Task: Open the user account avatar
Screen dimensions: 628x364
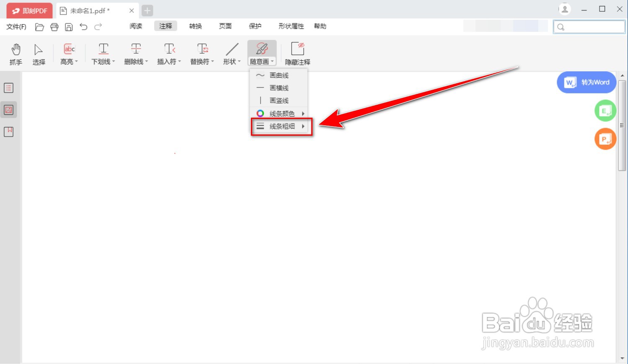Action: click(x=565, y=9)
